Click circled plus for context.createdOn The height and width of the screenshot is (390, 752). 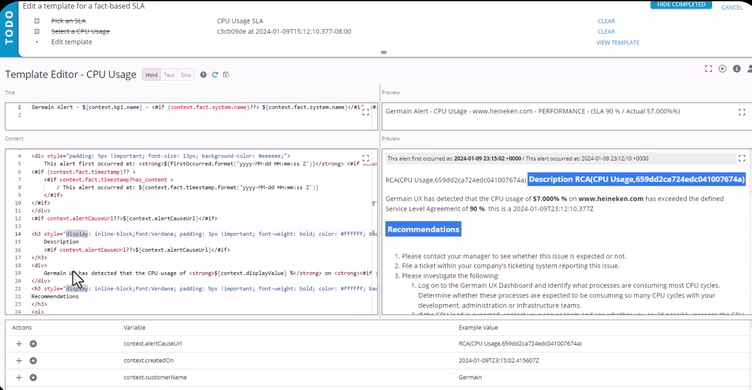coord(33,361)
